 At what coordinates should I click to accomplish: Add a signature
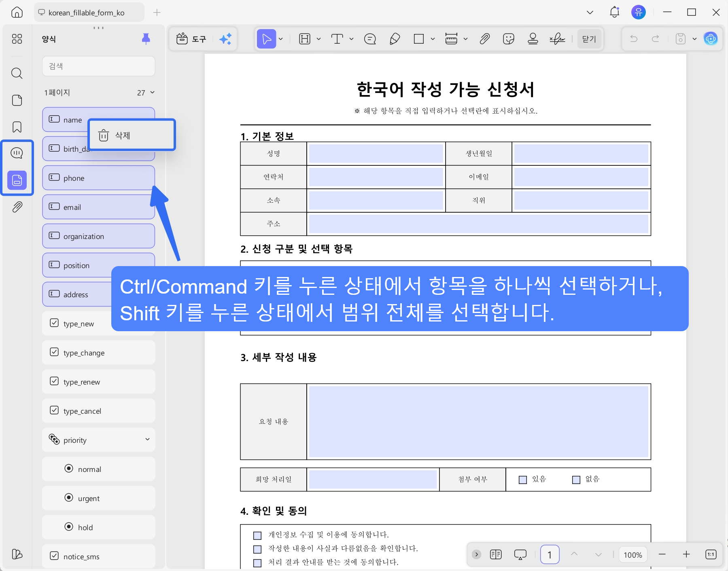(557, 39)
